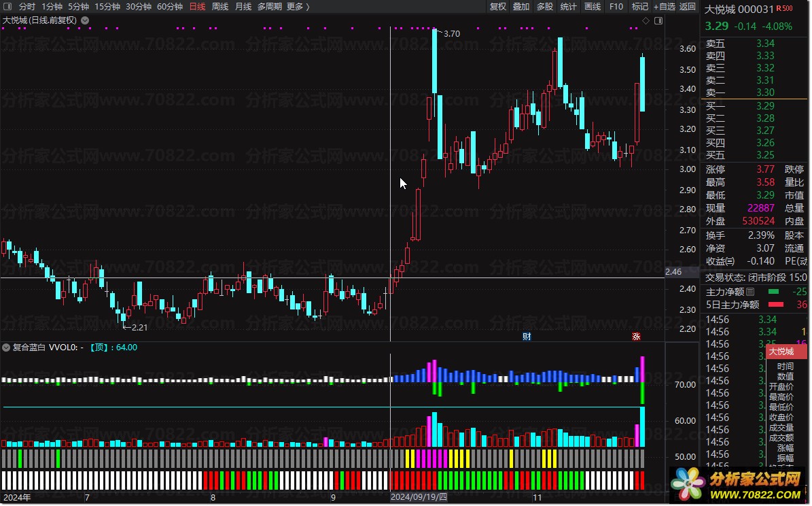Switch to 分时 intraday view
This screenshot has width=812, height=506.
[27, 6]
